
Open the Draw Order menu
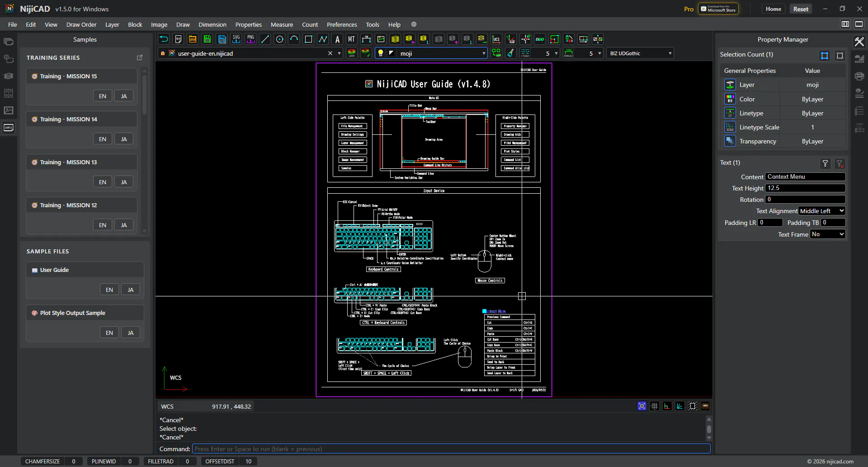(81, 24)
